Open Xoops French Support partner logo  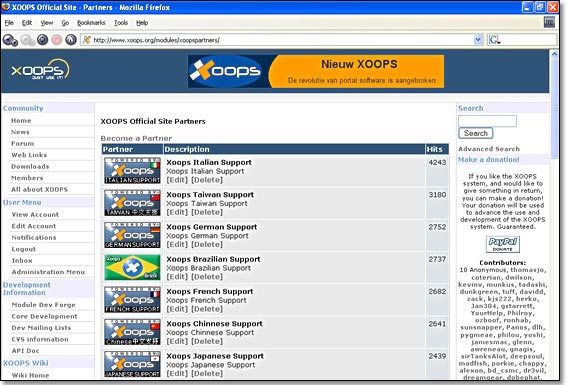point(132,300)
